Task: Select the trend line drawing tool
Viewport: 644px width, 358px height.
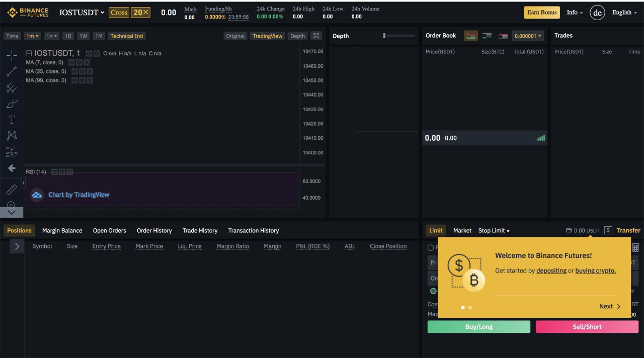Action: pyautogui.click(x=12, y=71)
